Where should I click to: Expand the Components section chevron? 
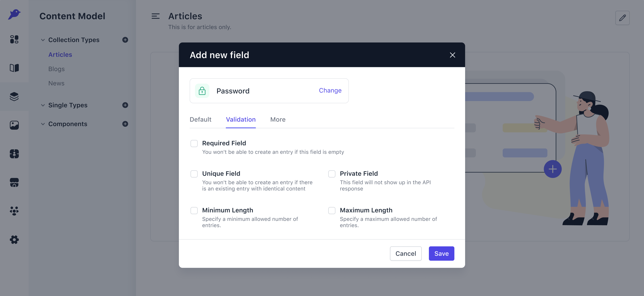click(x=43, y=124)
